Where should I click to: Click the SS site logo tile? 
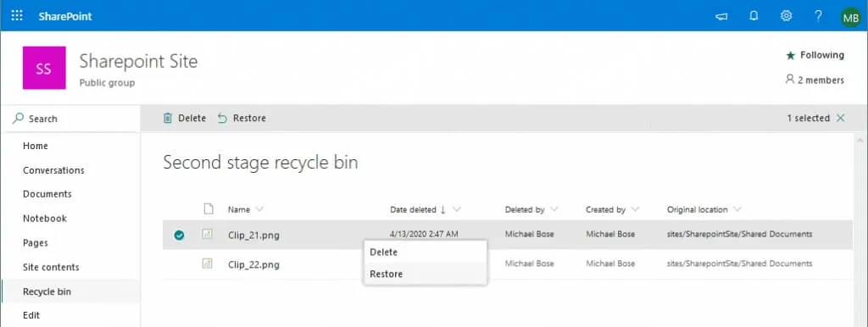(x=44, y=68)
